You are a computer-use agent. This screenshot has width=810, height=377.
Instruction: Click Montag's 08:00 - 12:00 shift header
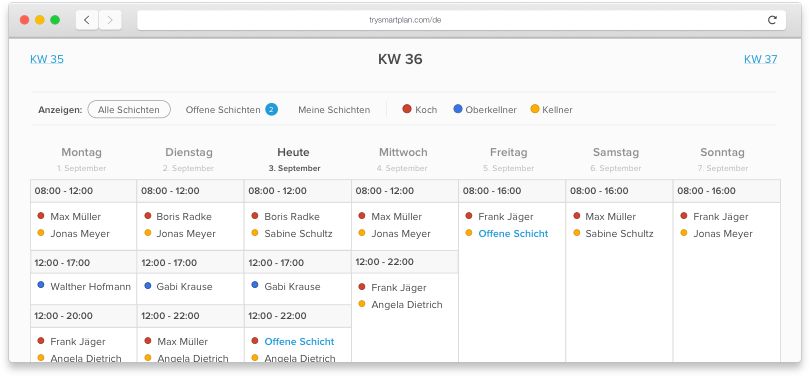point(84,191)
